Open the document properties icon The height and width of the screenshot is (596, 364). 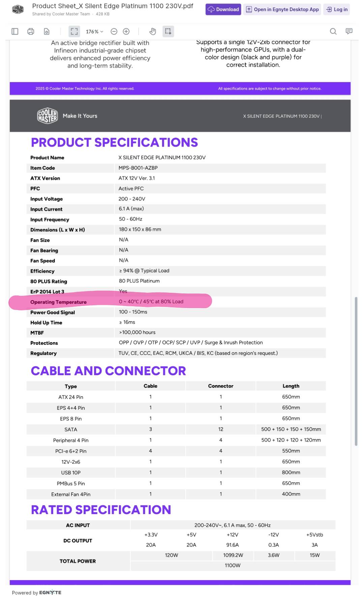[47, 31]
